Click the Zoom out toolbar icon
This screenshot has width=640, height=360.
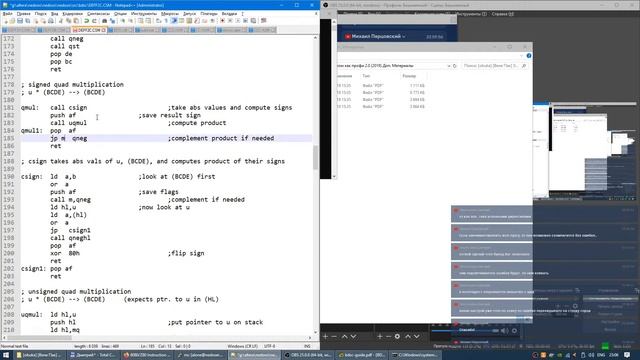coord(131,20)
